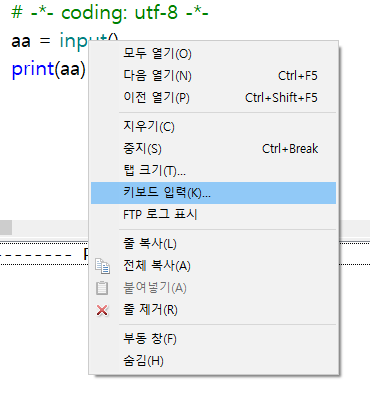370x405 pixels.
Task: Select 이전 열기(P) menu entry
Action: tap(213, 97)
